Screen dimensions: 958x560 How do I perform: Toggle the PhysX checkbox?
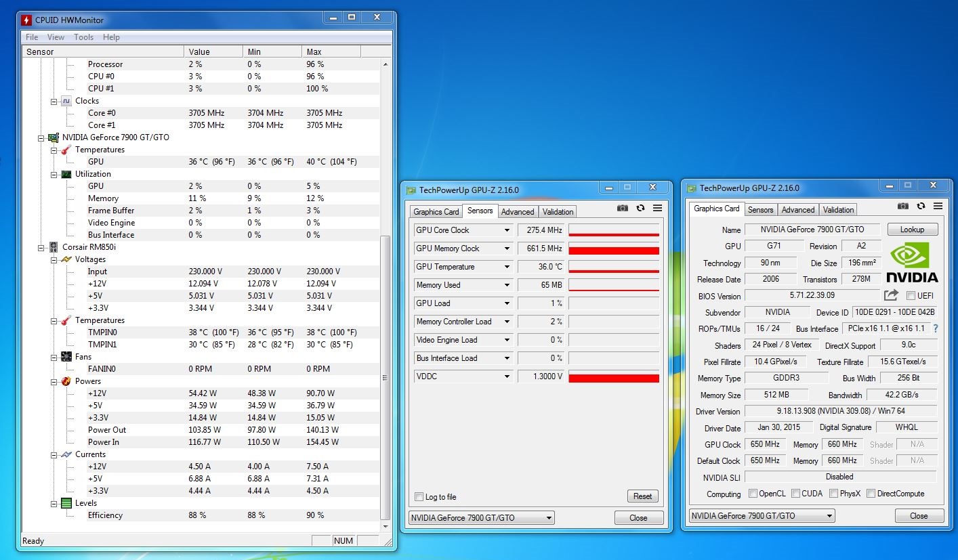click(833, 494)
